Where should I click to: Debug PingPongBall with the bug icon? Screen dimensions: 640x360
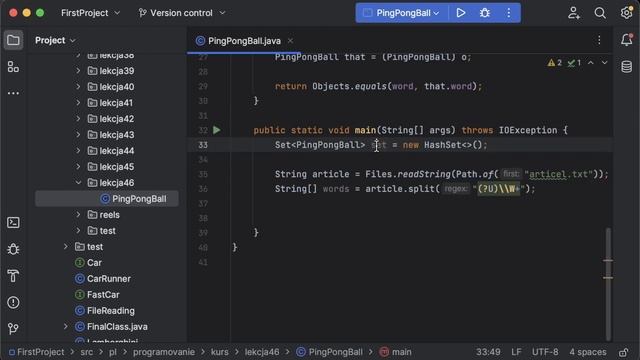484,13
